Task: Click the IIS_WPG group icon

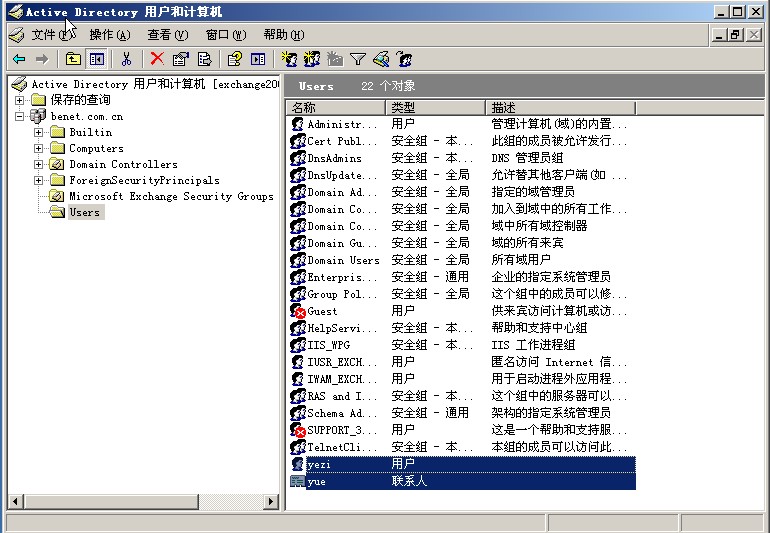Action: [298, 345]
